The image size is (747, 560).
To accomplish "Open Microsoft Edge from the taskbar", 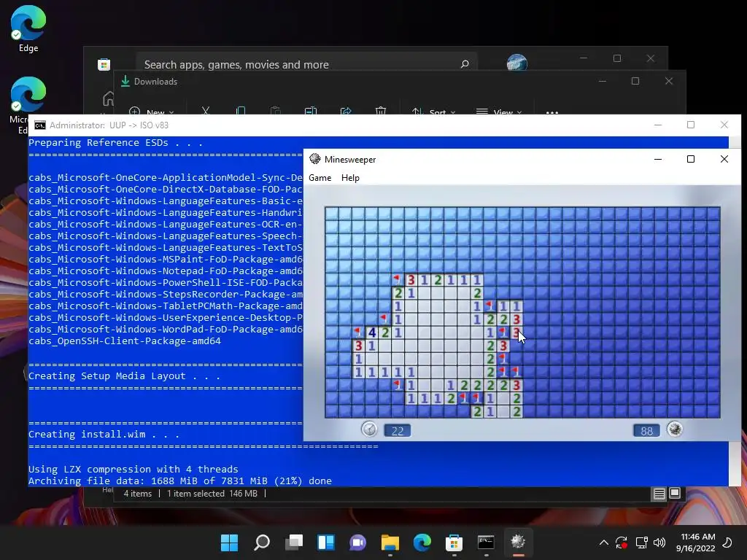I will point(422,542).
